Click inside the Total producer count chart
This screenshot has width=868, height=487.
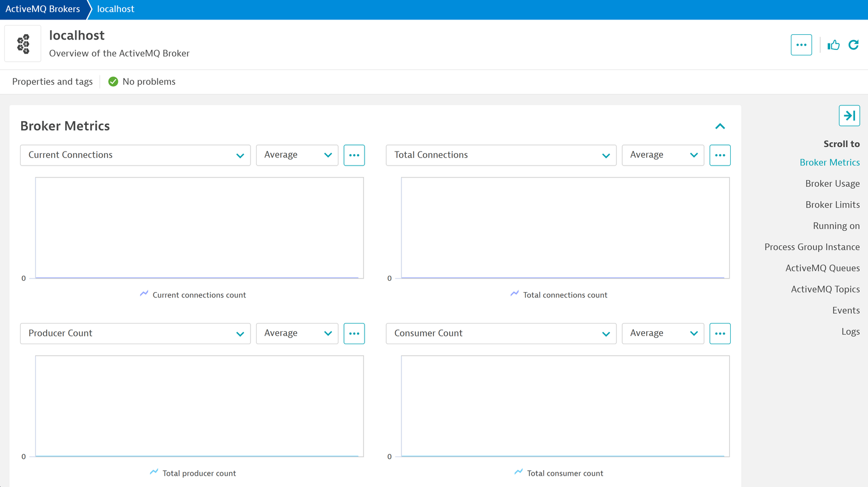click(199, 406)
